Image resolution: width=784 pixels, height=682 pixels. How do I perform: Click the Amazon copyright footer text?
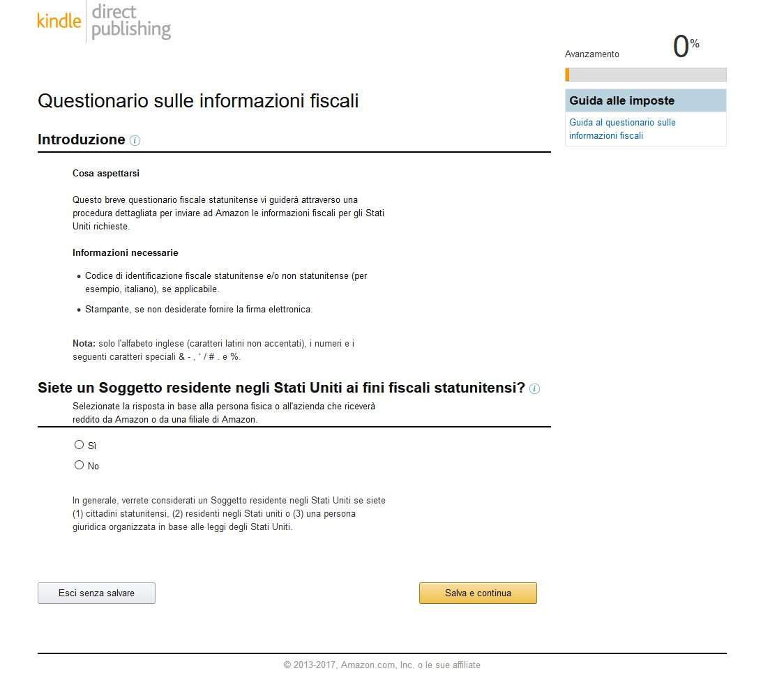[382, 665]
